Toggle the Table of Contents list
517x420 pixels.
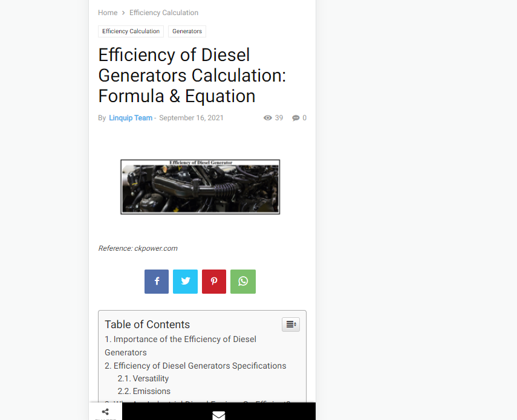[x=291, y=325]
